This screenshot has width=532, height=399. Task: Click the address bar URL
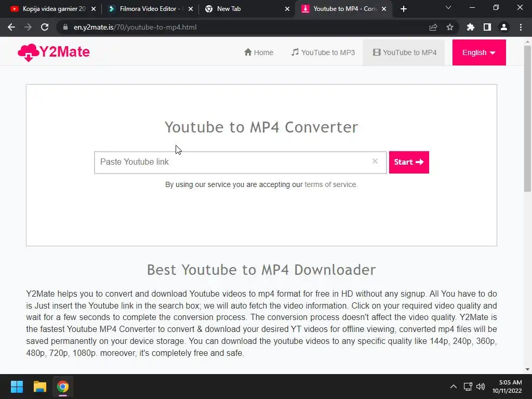tap(135, 27)
